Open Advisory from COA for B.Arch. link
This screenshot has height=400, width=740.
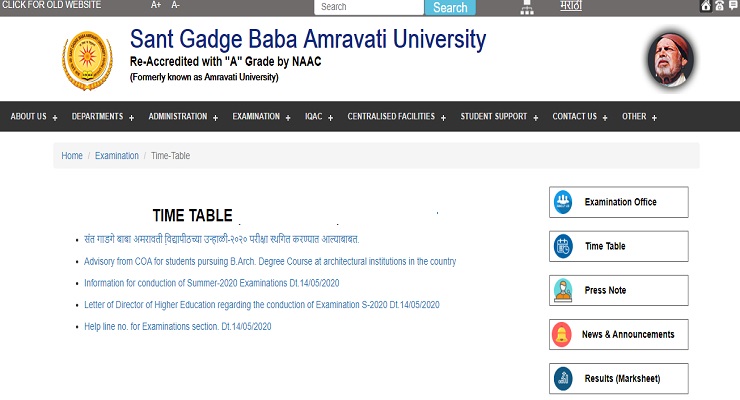coord(270,261)
